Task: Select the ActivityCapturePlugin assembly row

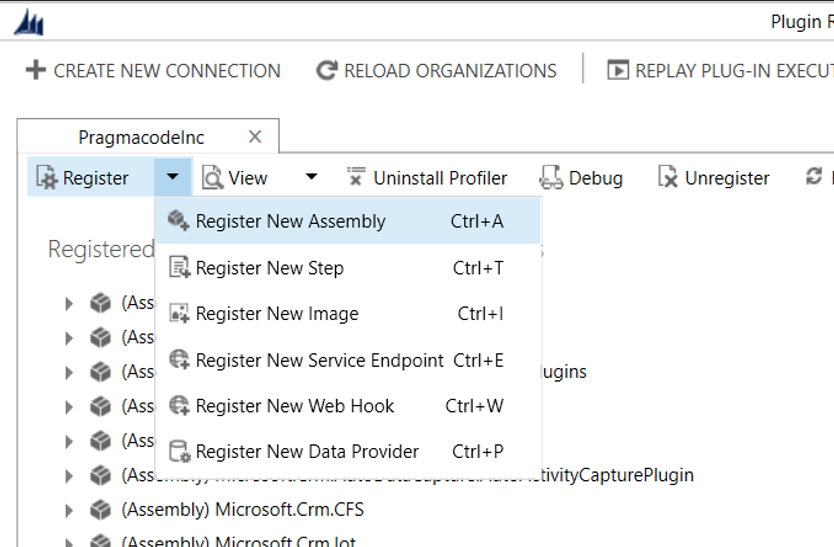Action: 407,475
